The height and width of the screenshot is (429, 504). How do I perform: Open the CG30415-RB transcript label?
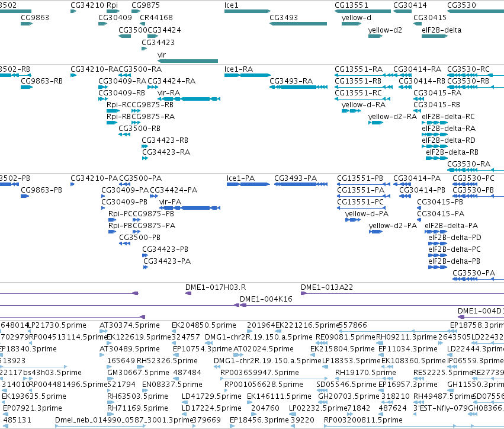click(437, 105)
